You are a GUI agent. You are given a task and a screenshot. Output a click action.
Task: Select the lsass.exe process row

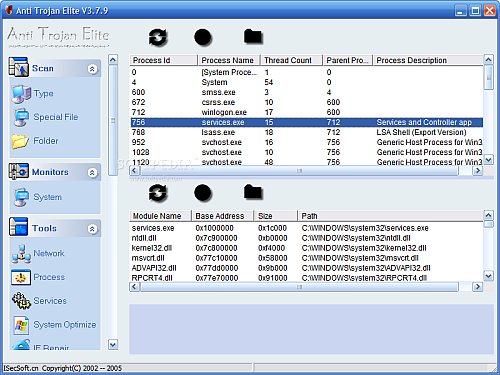[306, 132]
